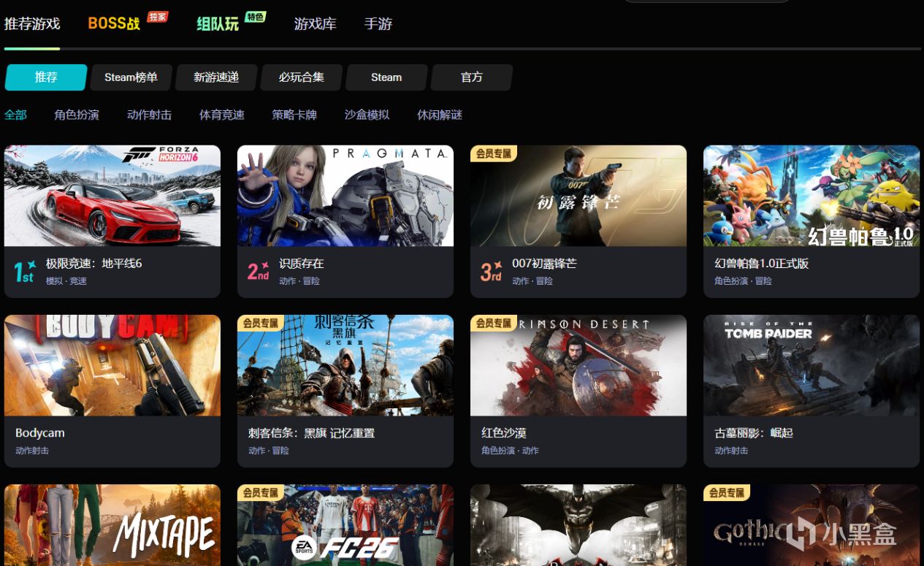The width and height of the screenshot is (924, 566).
Task: Open the EA Sports FC26 cover
Action: [x=345, y=525]
